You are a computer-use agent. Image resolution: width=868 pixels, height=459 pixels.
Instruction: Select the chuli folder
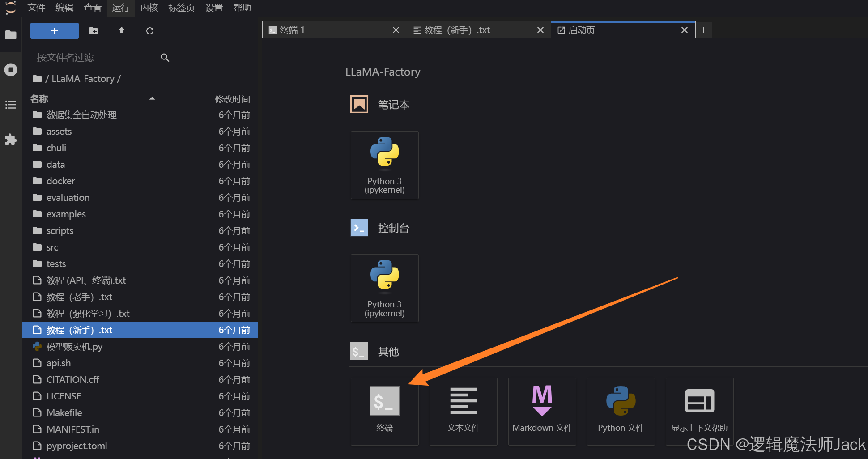140,148
